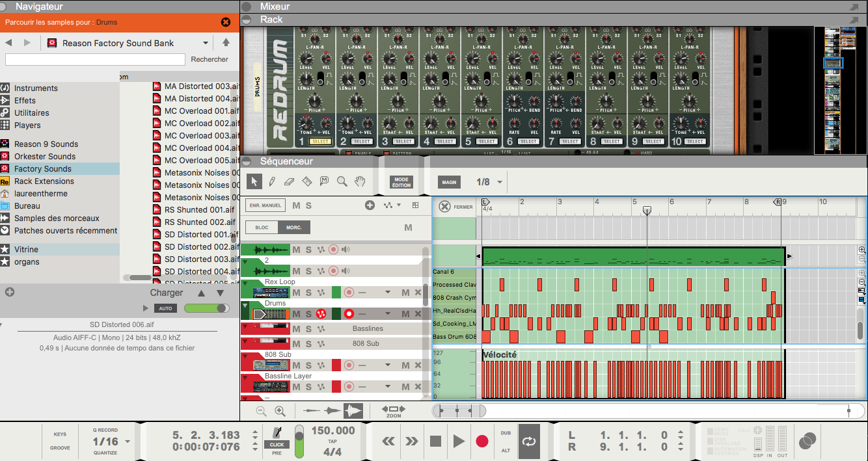Click the click level slider in transport
The height and width of the screenshot is (461, 868).
pos(299,441)
